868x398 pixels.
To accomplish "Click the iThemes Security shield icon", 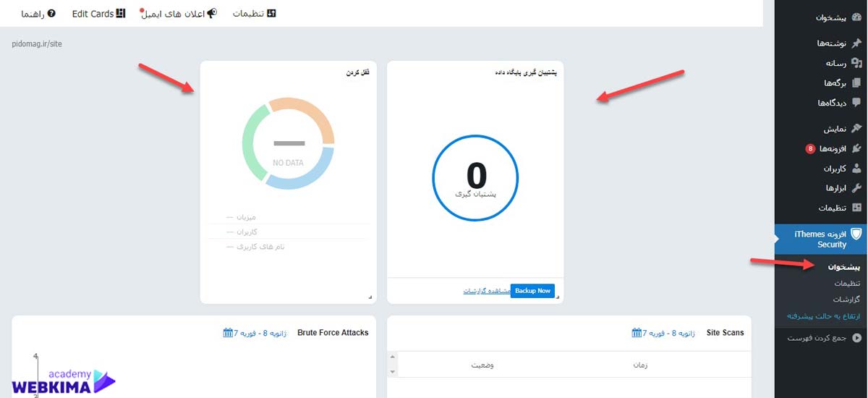I will (x=857, y=234).
